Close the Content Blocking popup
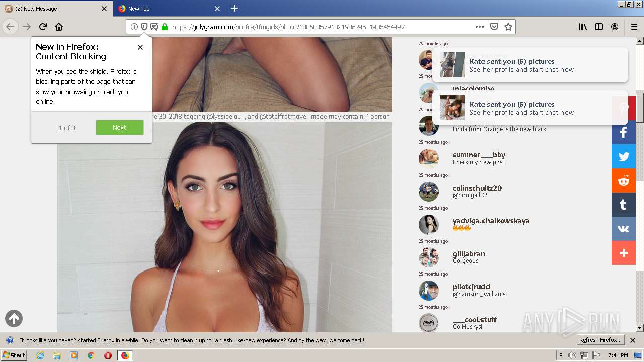The height and width of the screenshot is (362, 644). coord(140,47)
